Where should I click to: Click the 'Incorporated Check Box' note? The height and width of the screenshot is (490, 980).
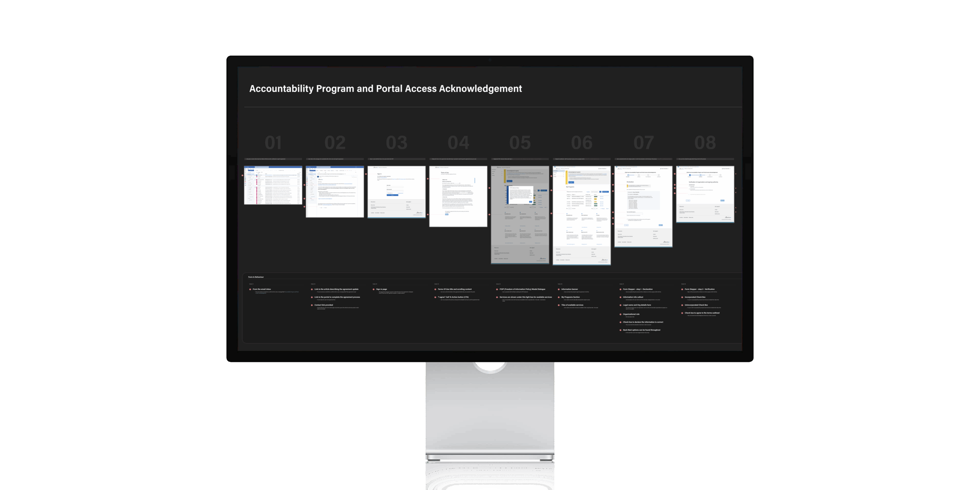[x=695, y=297]
